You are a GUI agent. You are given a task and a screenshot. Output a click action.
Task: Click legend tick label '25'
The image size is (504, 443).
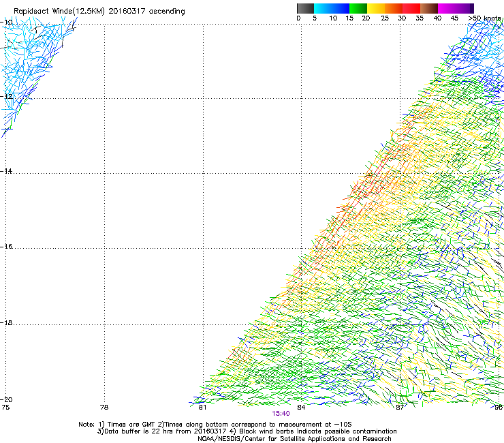coord(385,18)
